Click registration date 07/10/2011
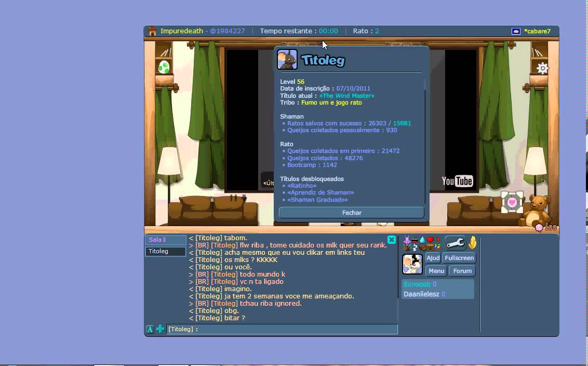Image resolution: width=588 pixels, height=366 pixels. 353,88
